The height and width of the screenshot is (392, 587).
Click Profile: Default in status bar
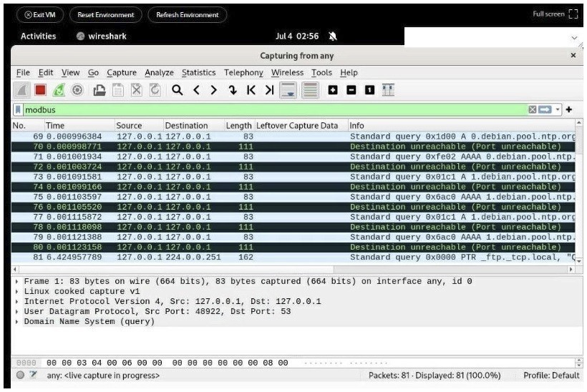coord(551,375)
